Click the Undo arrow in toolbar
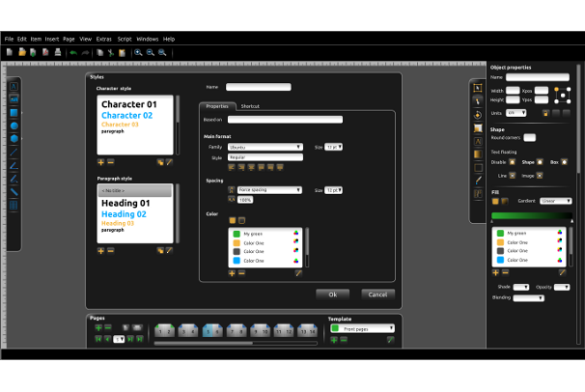The image size is (585, 392). (73, 51)
